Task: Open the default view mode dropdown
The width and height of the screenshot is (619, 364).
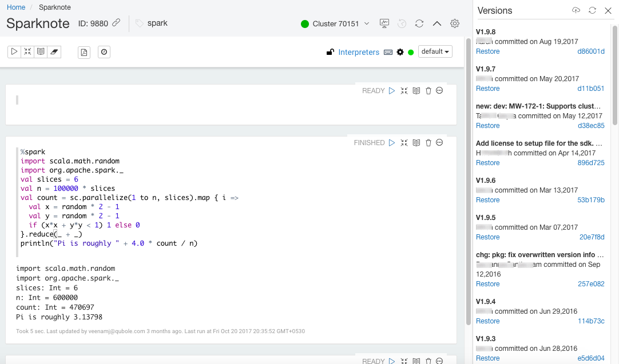Action: click(435, 51)
